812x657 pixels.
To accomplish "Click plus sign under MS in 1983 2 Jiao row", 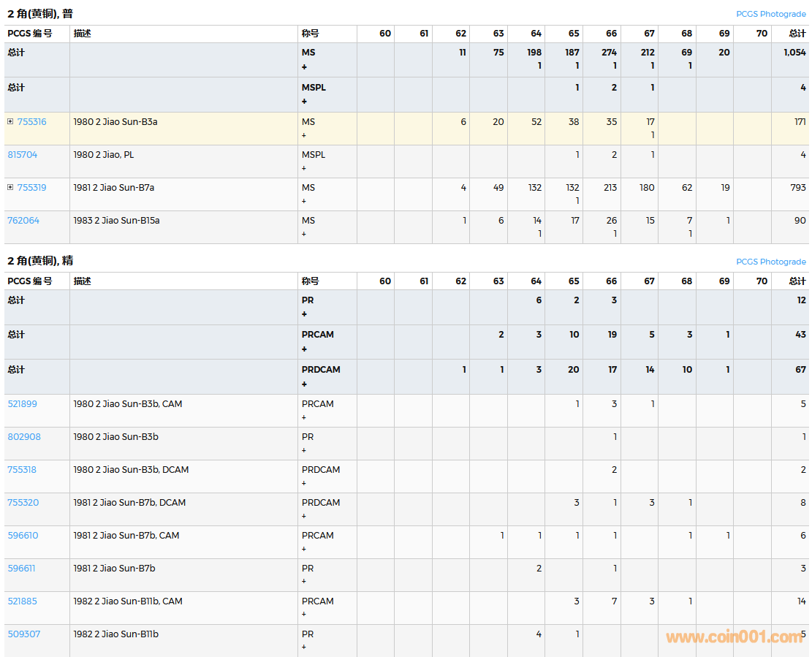I will point(304,235).
